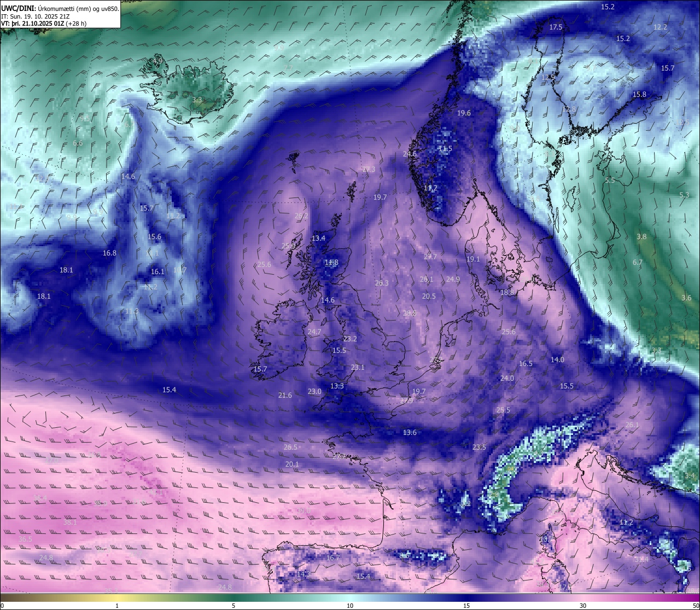Click the 26.3 value in the North Sea
The width and height of the screenshot is (700, 610).
pyautogui.click(x=382, y=283)
